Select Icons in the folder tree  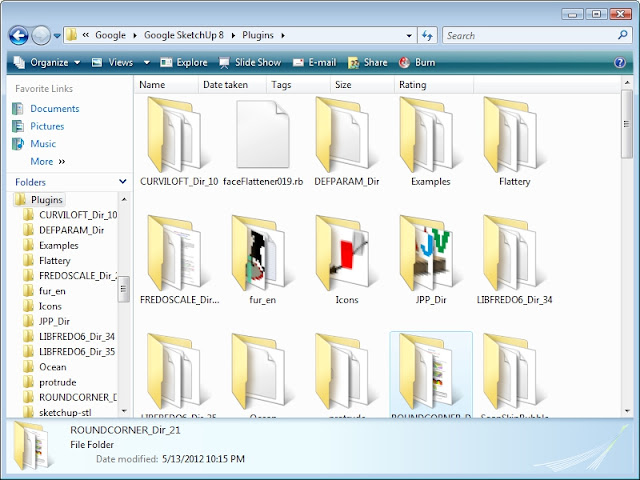tap(42, 306)
